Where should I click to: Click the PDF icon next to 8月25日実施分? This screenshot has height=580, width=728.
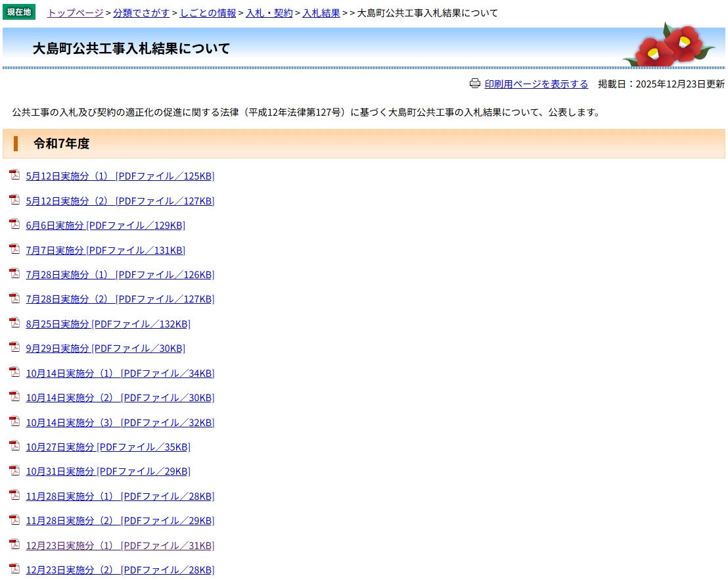14,323
